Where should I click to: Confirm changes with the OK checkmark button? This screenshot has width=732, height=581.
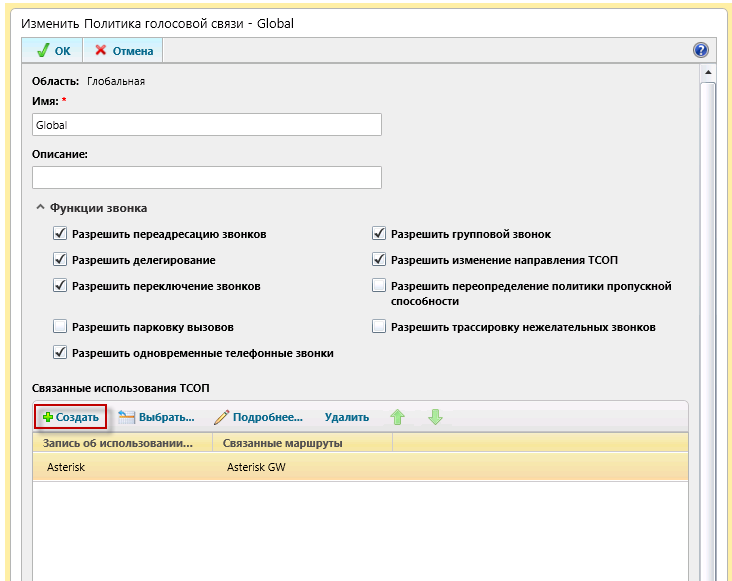52,51
